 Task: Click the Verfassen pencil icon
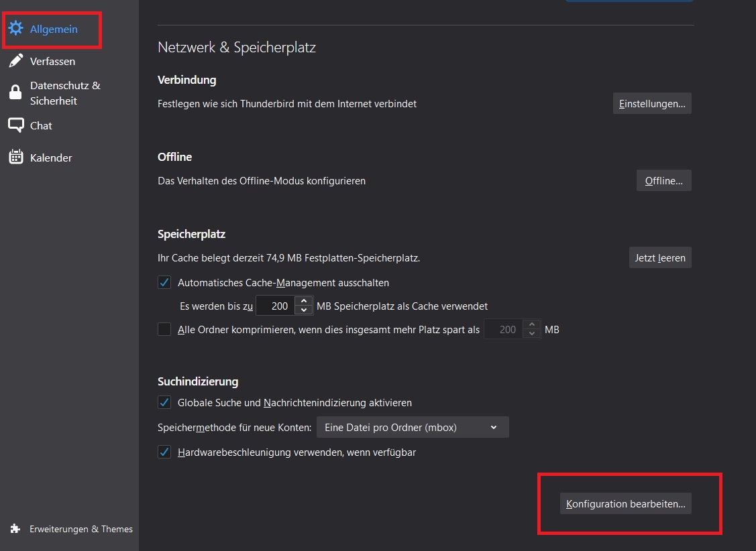click(15, 61)
